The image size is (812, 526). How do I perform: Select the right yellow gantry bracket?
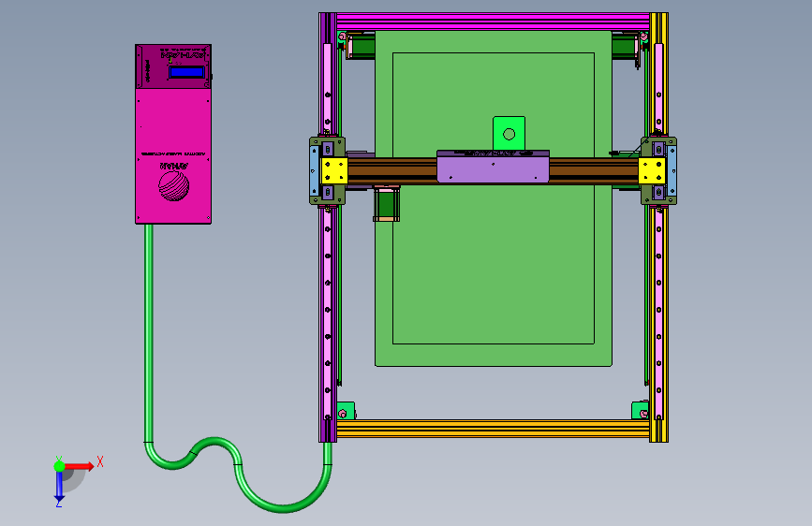652,171
